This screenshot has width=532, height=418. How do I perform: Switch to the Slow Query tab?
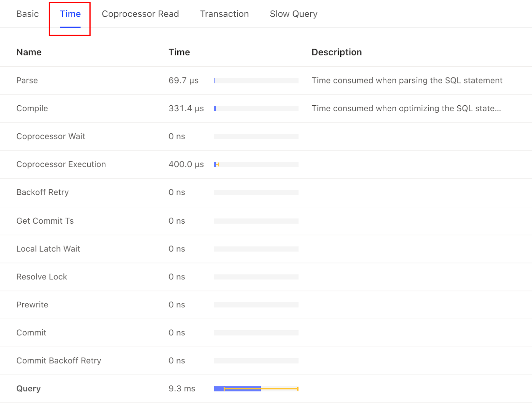(293, 14)
